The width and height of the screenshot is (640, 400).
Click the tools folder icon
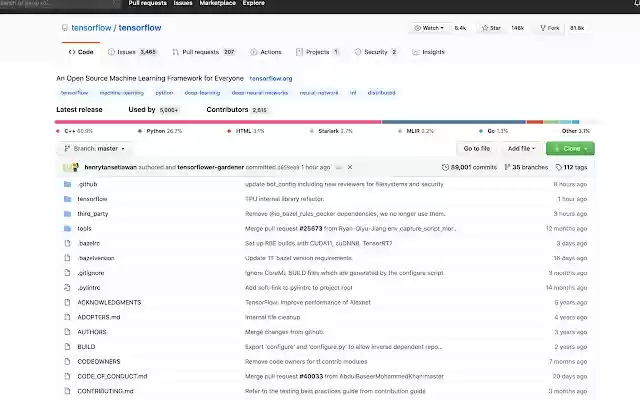coord(67,228)
